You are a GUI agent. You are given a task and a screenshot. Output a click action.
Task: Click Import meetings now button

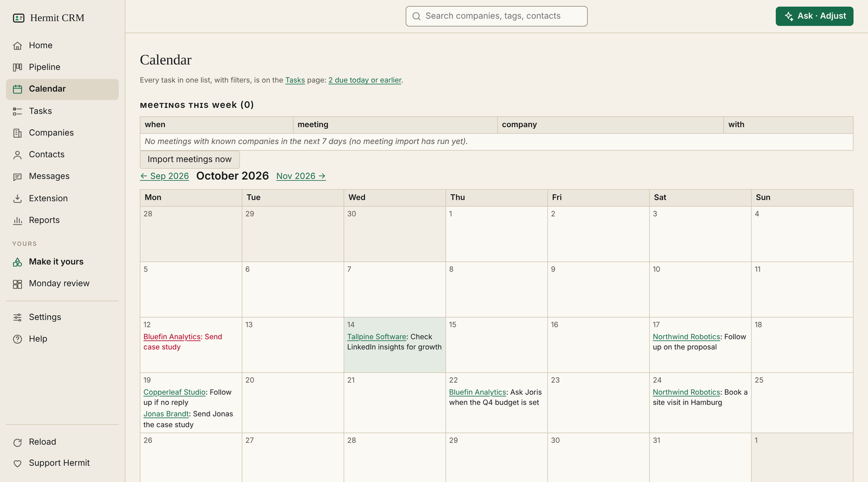[x=189, y=160]
